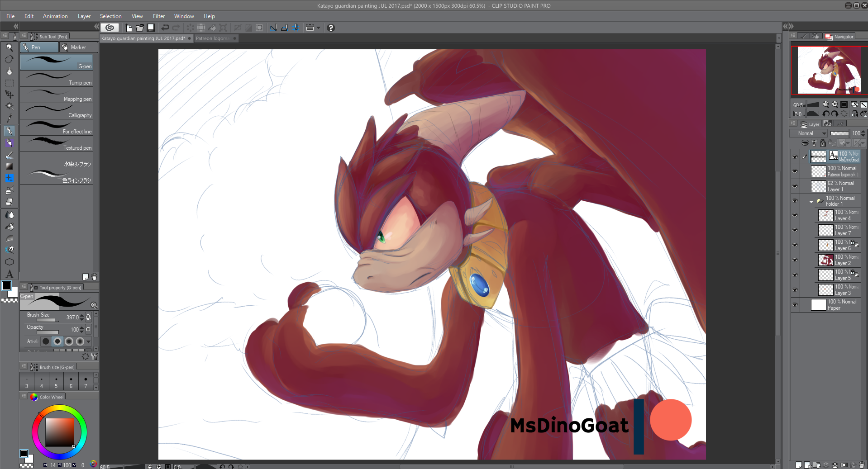Expand the anti-aliasing options dropdown arrow

(x=89, y=341)
